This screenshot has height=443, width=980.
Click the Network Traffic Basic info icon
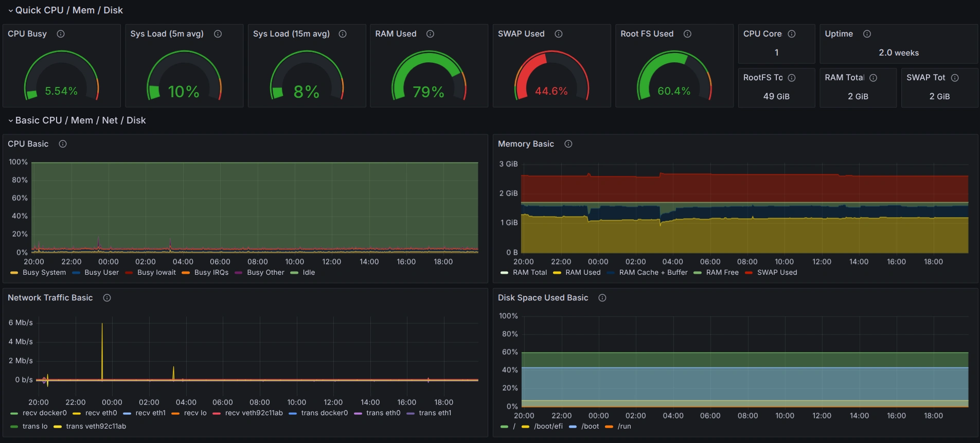[107, 298]
